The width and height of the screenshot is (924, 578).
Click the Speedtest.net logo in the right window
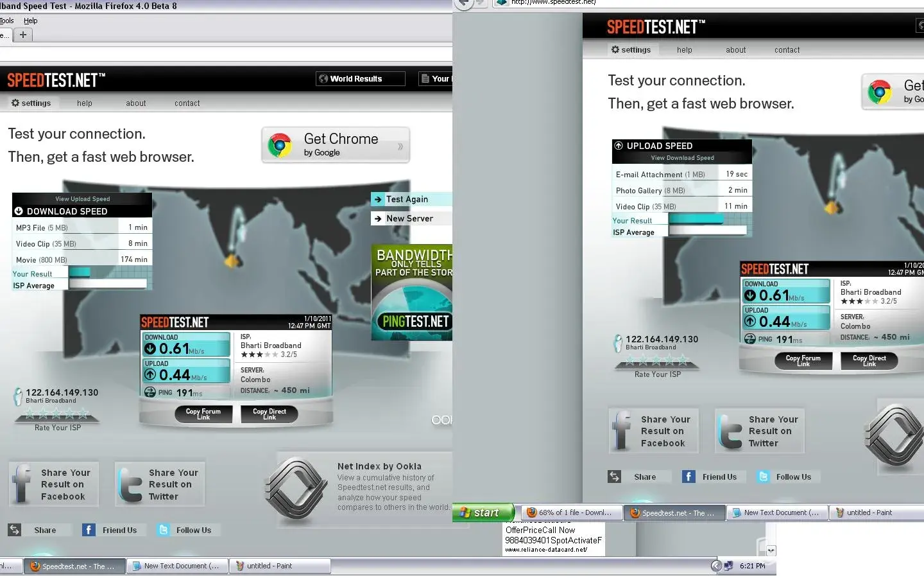(x=656, y=27)
